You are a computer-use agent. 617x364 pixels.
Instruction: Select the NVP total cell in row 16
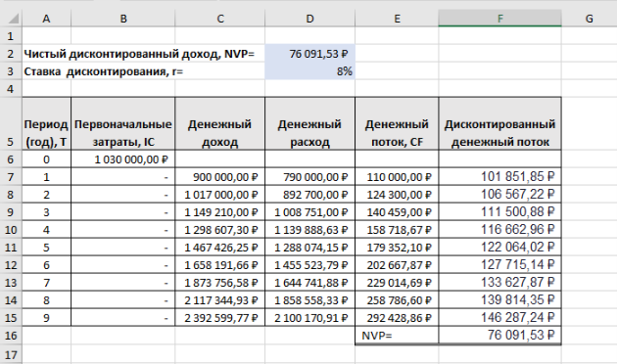[499, 336]
